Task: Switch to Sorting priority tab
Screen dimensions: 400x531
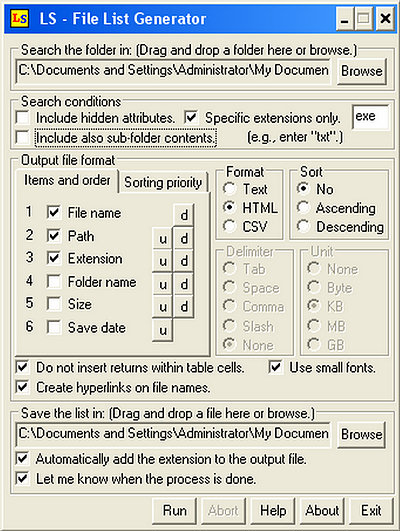Action: click(163, 183)
